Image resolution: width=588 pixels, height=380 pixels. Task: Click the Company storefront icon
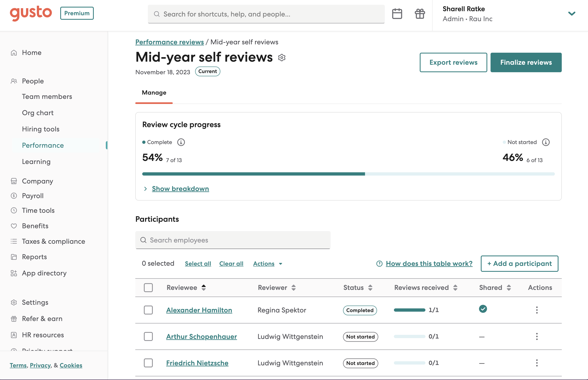tap(14, 181)
